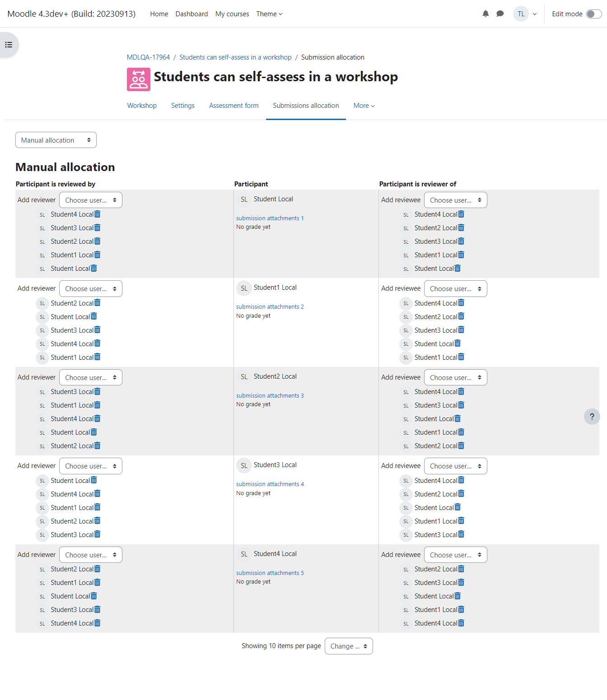
Task: Open submission attachments 4 link
Action: pos(270,484)
